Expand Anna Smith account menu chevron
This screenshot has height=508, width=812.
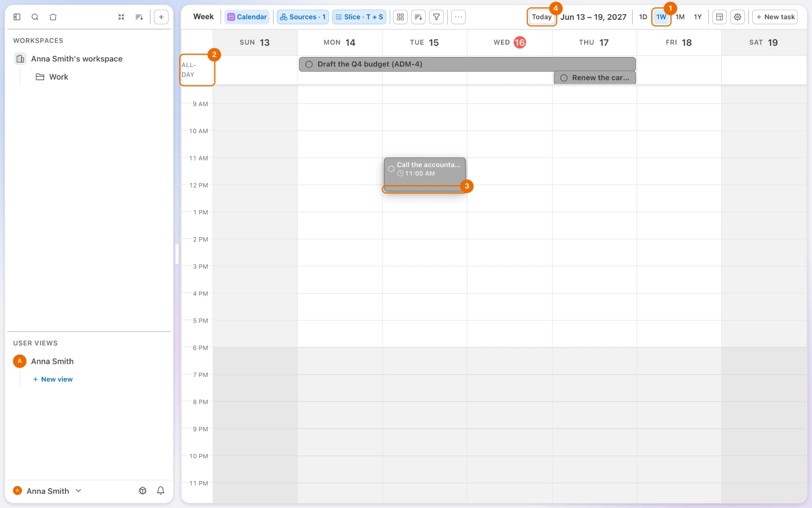click(79, 491)
